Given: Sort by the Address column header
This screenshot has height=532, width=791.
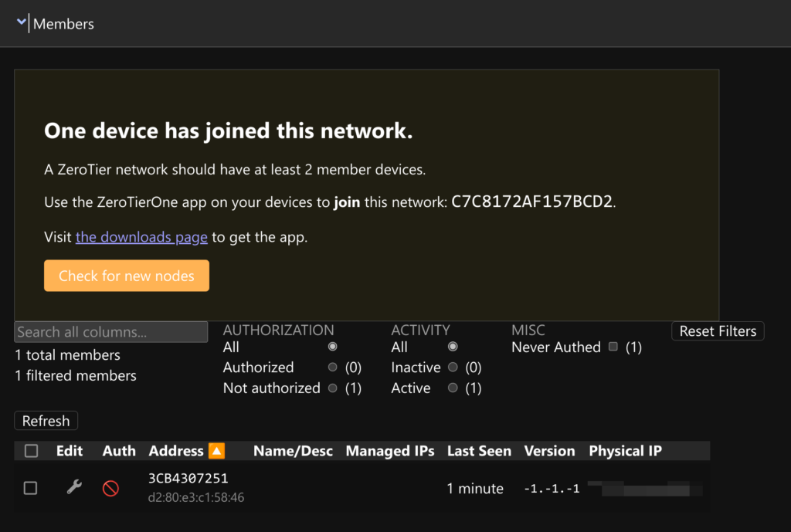Looking at the screenshot, I should point(176,451).
